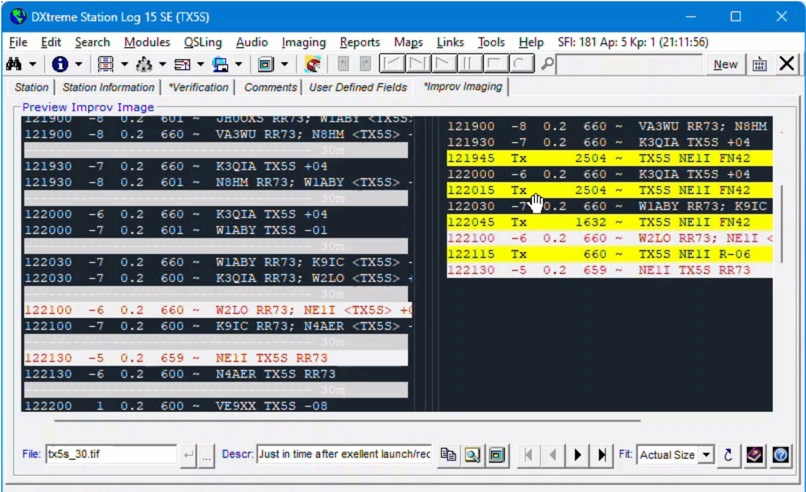This screenshot has height=492, width=806.
Task: Click the copy pages icon
Action: click(448, 455)
